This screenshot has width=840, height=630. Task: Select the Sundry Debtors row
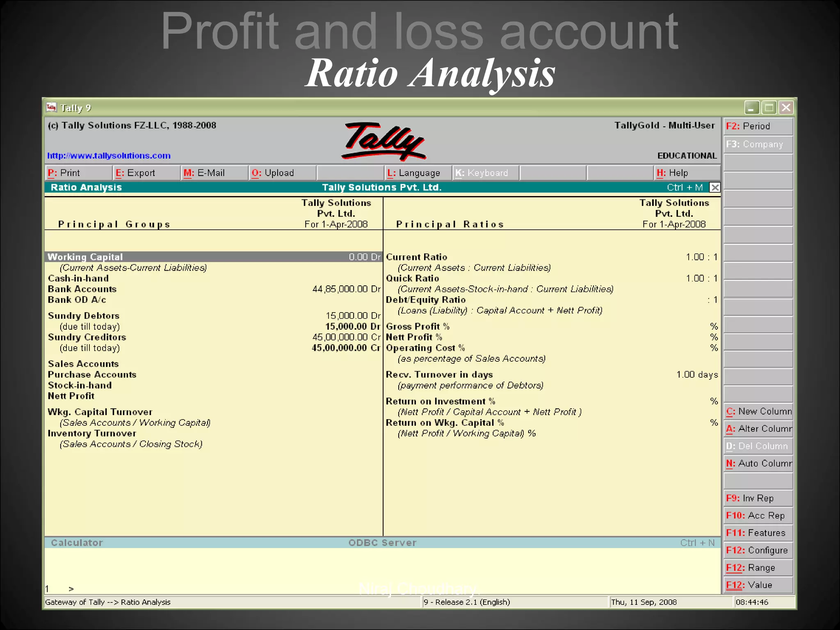(x=214, y=316)
